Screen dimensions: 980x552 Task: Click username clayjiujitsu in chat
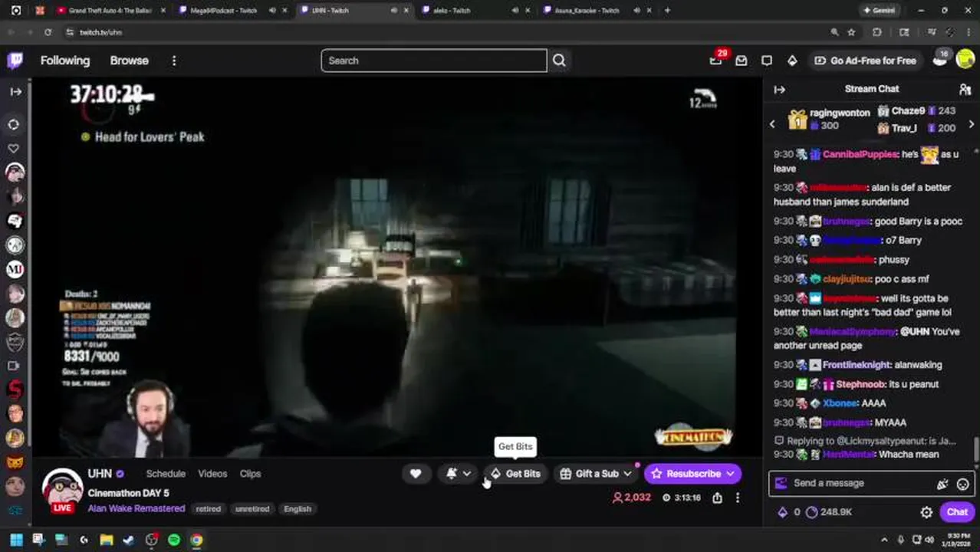click(846, 279)
